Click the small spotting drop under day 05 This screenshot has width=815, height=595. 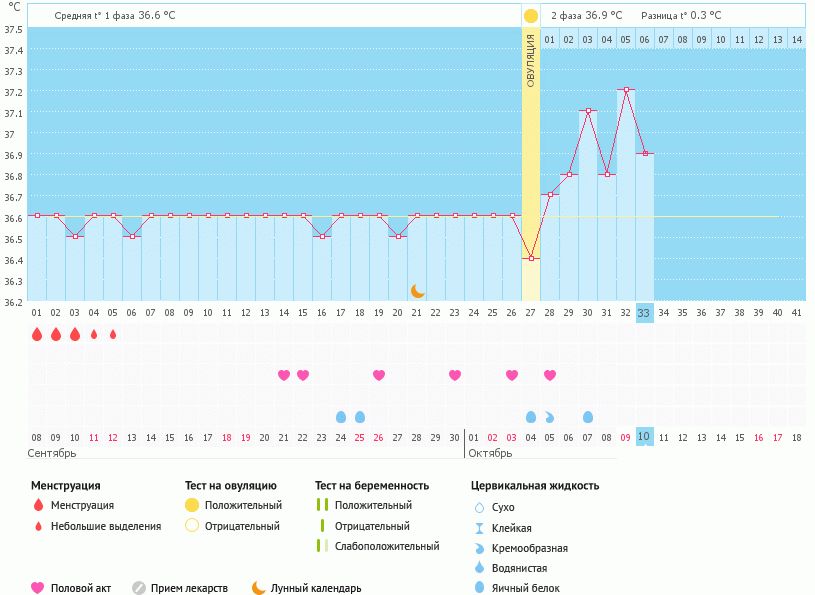pos(113,334)
